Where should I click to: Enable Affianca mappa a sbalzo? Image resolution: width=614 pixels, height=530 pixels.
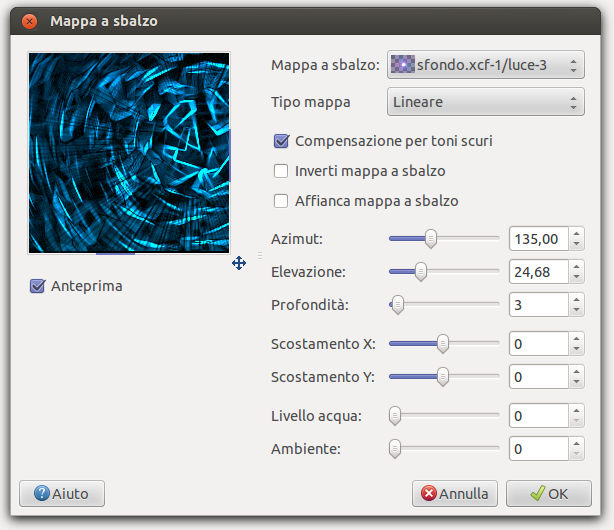pyautogui.click(x=281, y=201)
